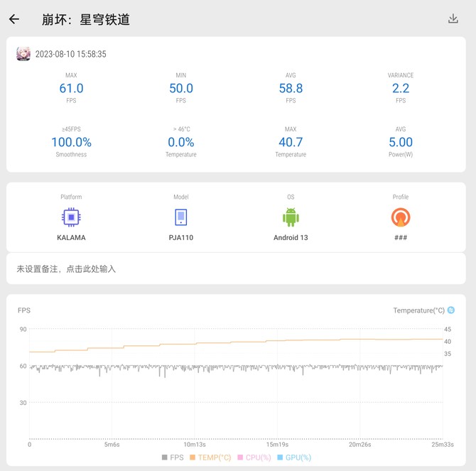Click the 5m6s time marker

[x=112, y=444]
